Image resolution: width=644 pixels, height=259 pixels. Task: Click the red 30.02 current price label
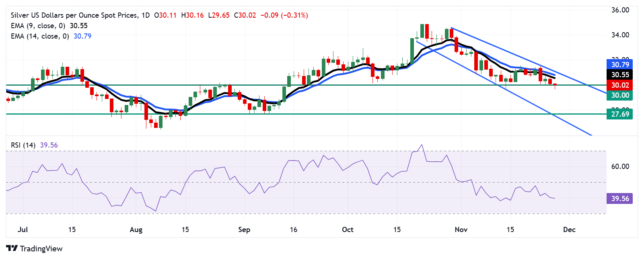point(619,85)
